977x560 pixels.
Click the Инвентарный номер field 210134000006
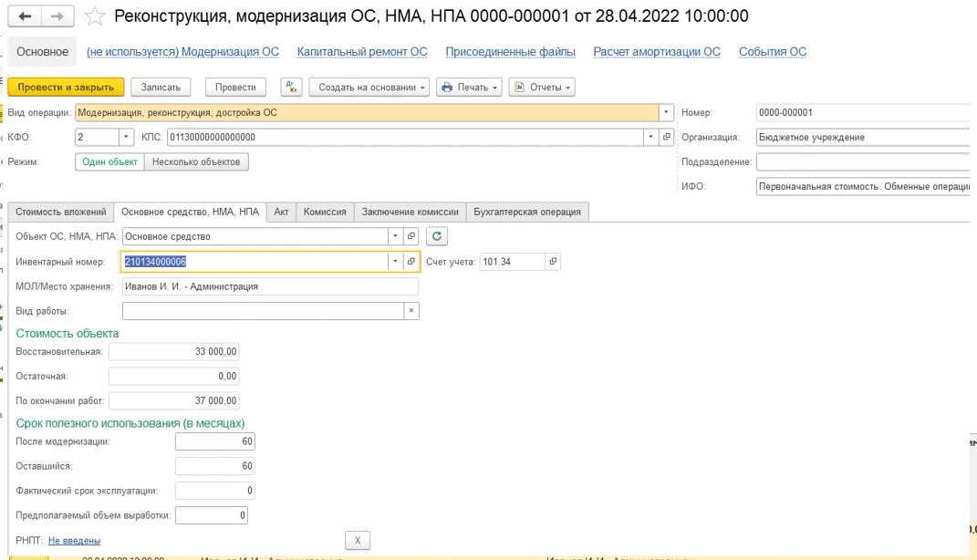255,262
